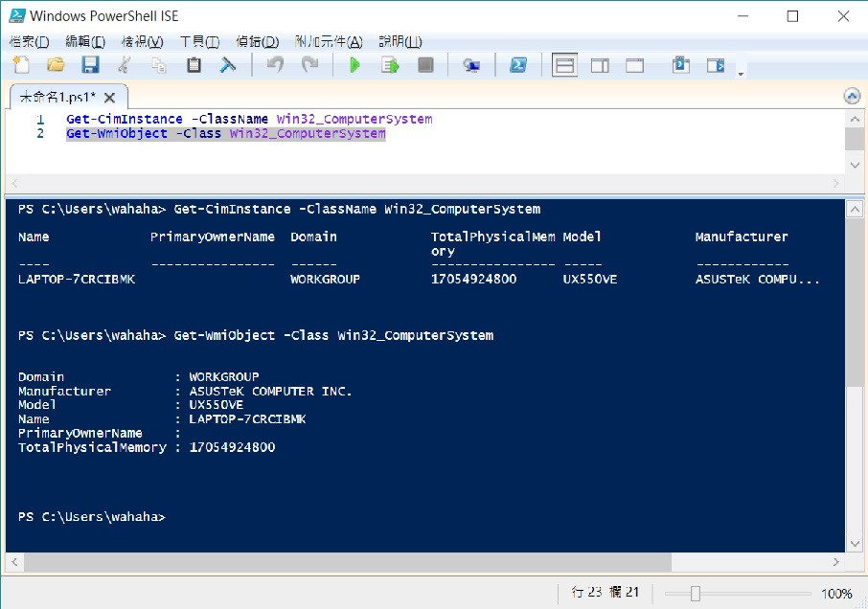Show script pane on top layout
The width and height of the screenshot is (868, 609).
tap(564, 65)
